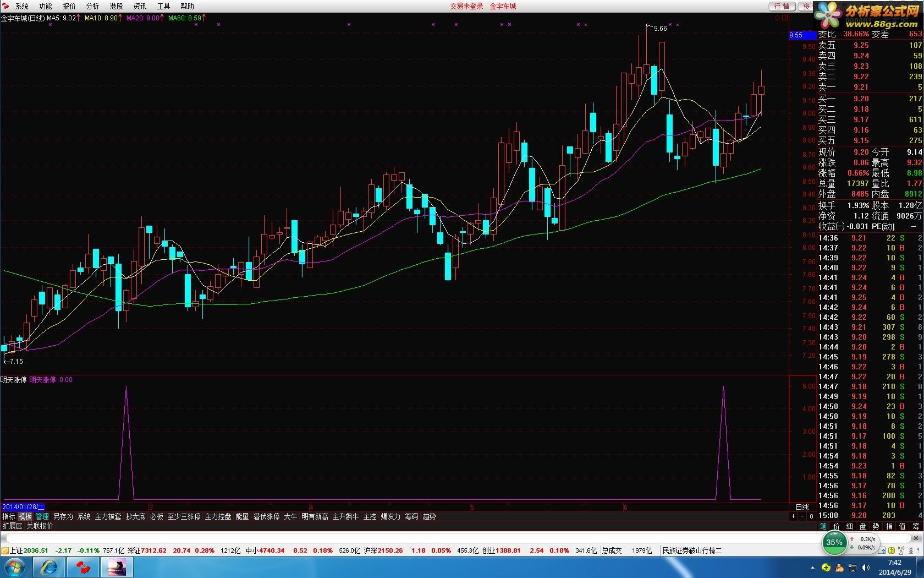
Task: Click the sunset picture app on taskbar
Action: (x=117, y=567)
